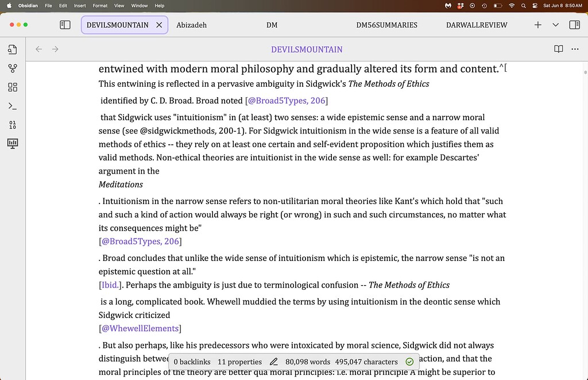
Task: Toggle the right sidebar panel
Action: click(x=575, y=25)
